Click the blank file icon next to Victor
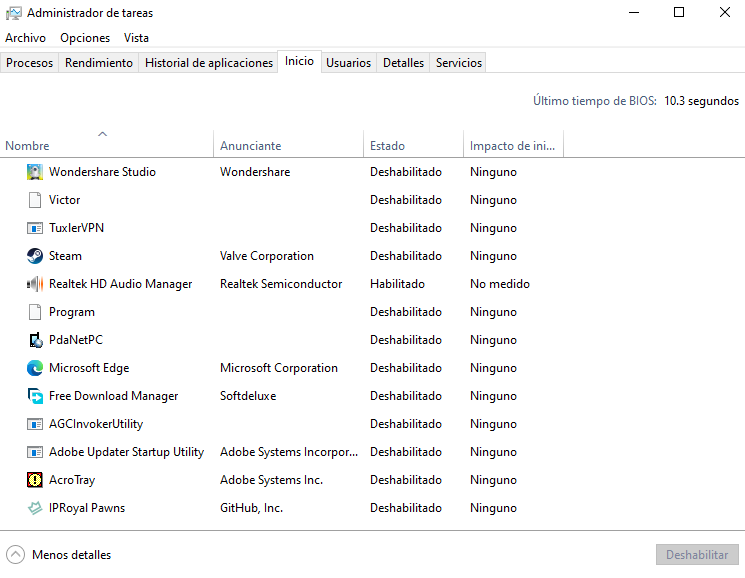745x578 pixels. [35, 200]
